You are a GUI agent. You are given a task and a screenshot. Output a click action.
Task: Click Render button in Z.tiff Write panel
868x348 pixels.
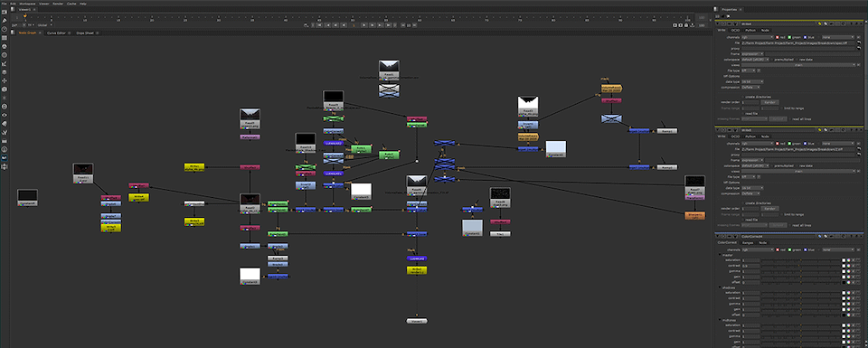point(769,209)
